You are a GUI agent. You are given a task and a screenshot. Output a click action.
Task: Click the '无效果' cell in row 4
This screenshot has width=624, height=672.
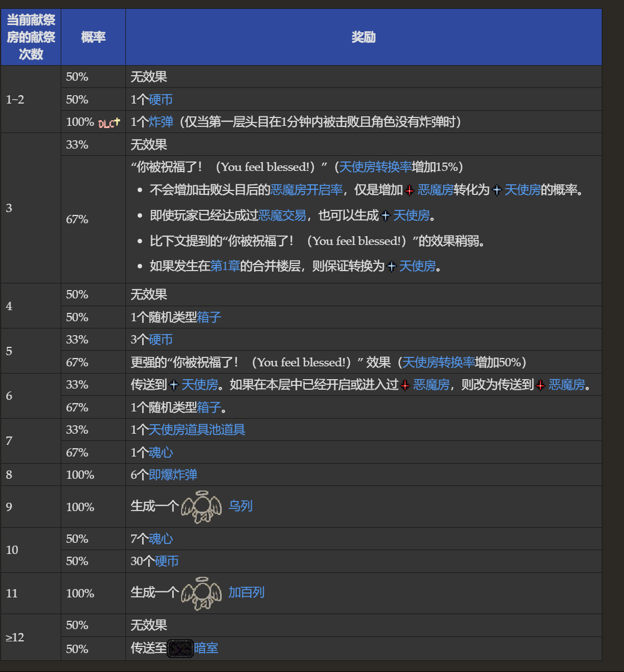pyautogui.click(x=364, y=295)
